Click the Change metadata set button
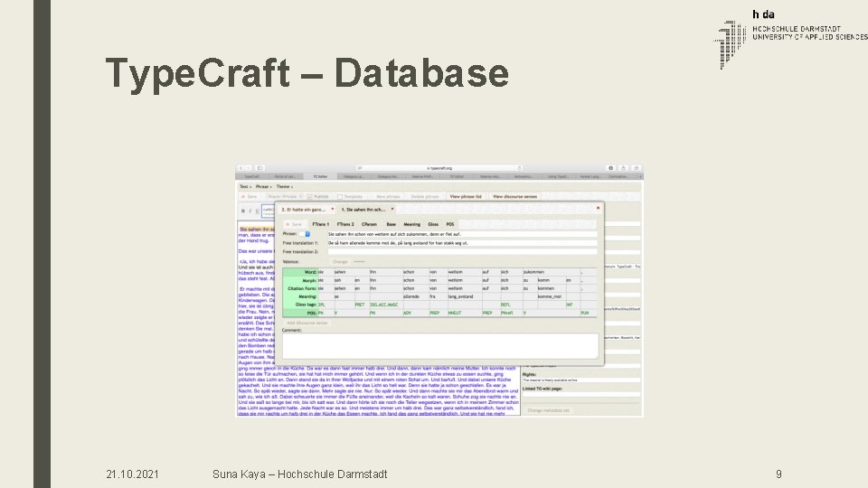Screen dimensions: 868x488 click(548, 410)
